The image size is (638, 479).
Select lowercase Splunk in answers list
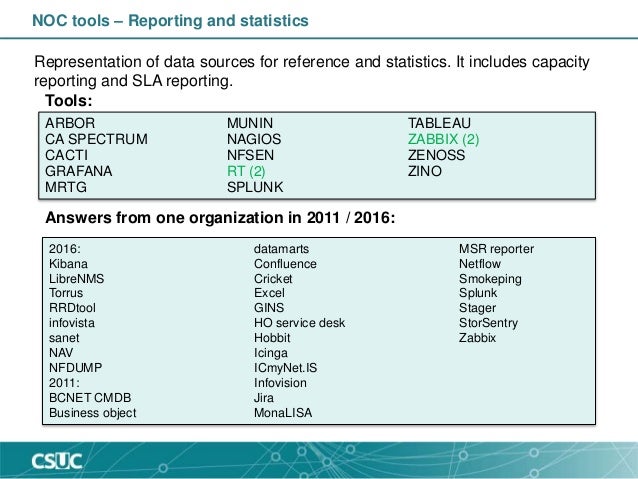478,293
